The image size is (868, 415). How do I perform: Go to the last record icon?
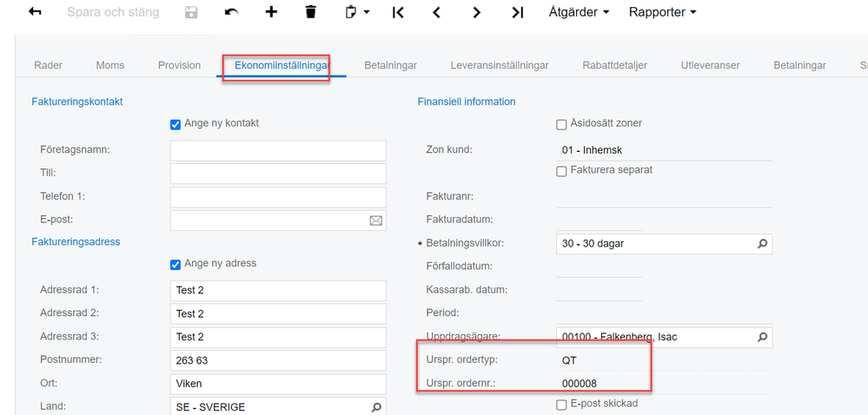click(518, 12)
